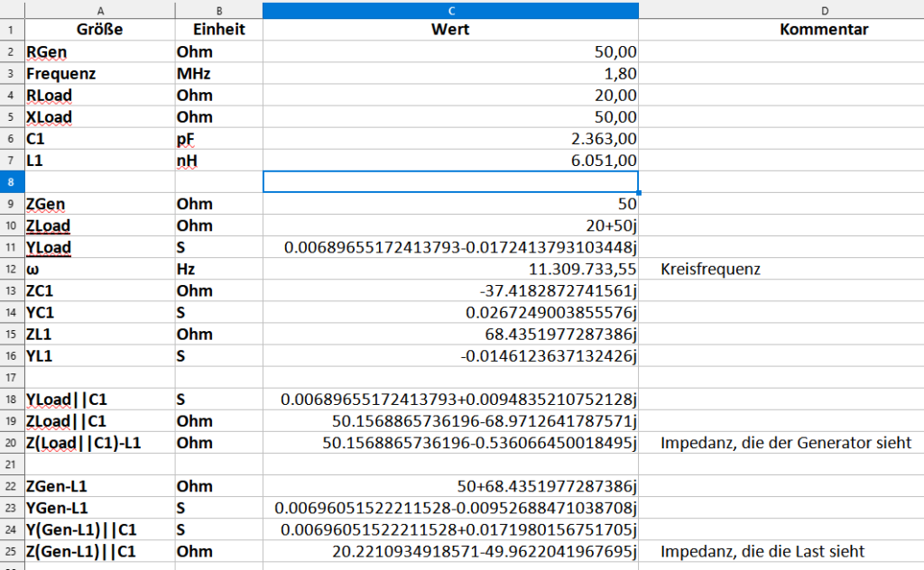Select the empty cell C8
Viewport: 924px width, 570px height.
(451, 182)
